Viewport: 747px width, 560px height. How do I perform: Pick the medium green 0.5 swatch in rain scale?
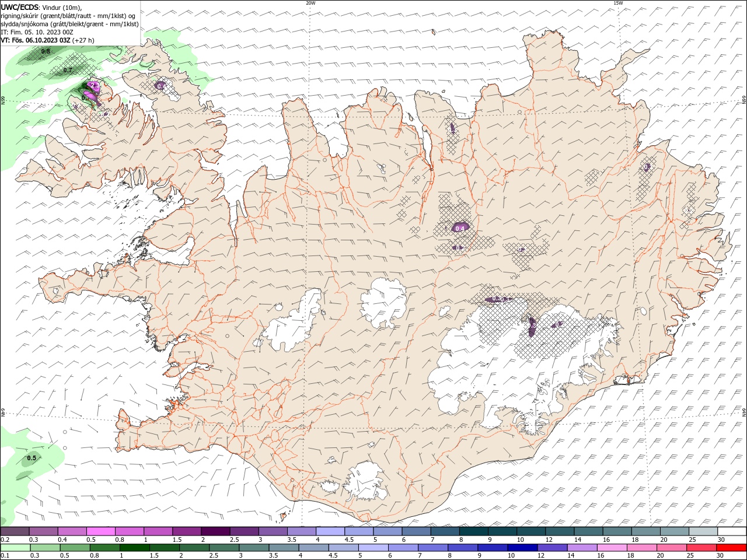tap(75, 548)
